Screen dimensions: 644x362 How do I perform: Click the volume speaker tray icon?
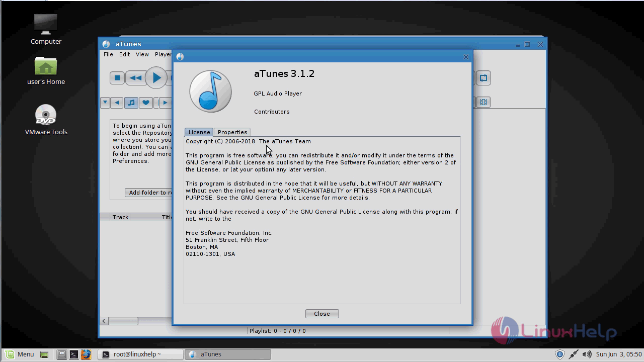587,354
